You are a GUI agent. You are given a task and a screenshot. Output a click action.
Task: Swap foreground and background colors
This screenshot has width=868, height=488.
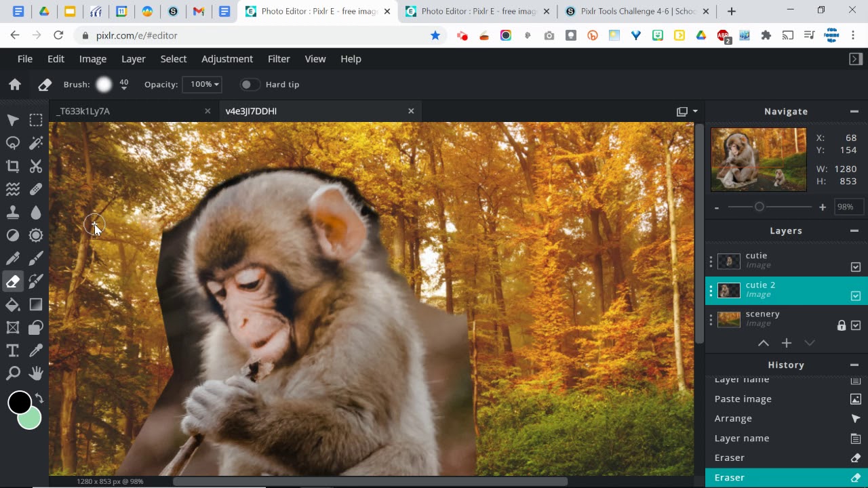click(39, 399)
